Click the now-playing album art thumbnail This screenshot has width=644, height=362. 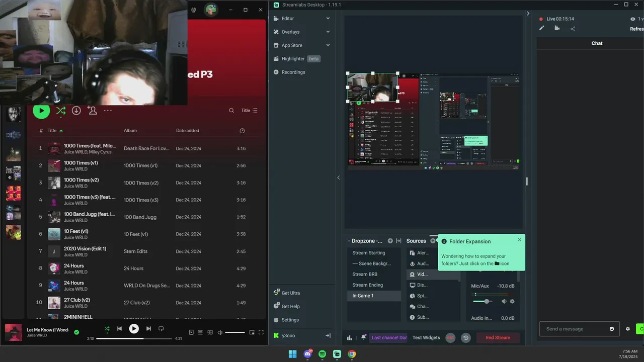[x=14, y=332]
